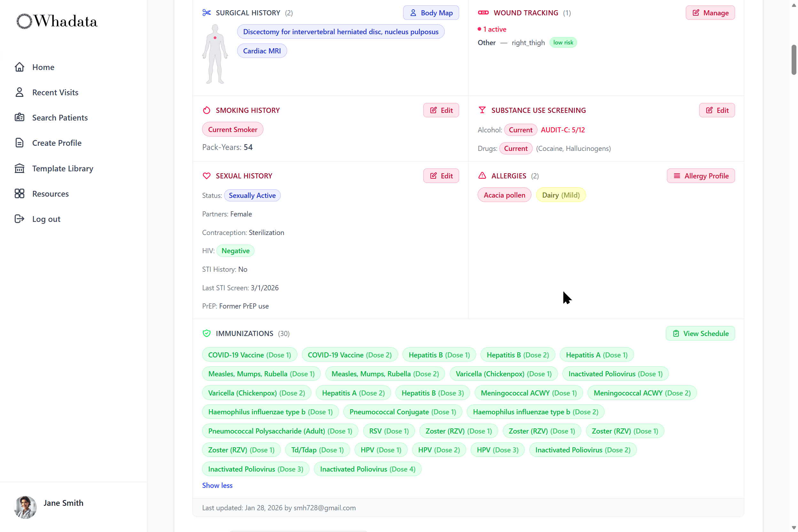
Task: Open the Allergy Profile
Action: [700, 176]
